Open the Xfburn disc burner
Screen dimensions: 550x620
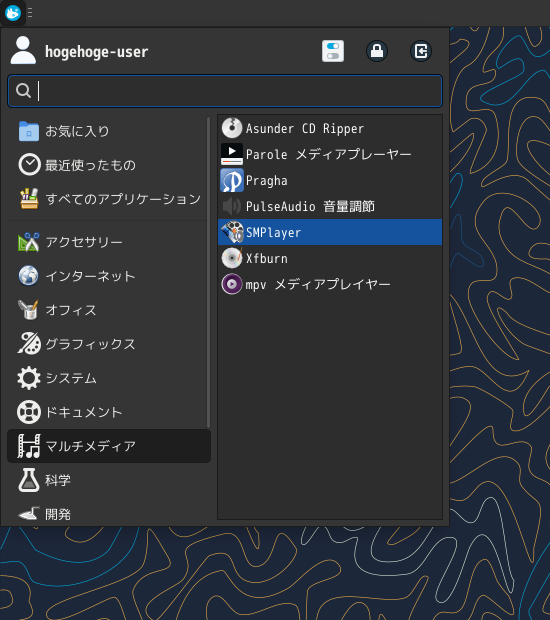(x=330, y=258)
